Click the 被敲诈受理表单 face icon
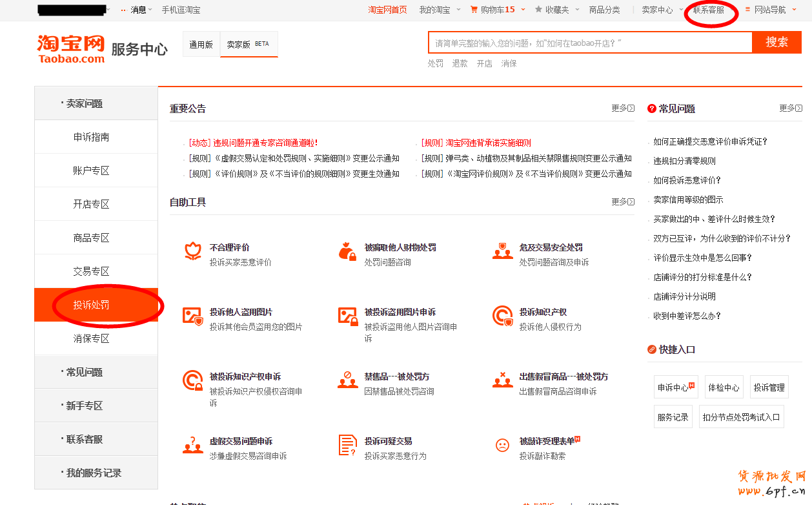This screenshot has width=812, height=505. 502,445
